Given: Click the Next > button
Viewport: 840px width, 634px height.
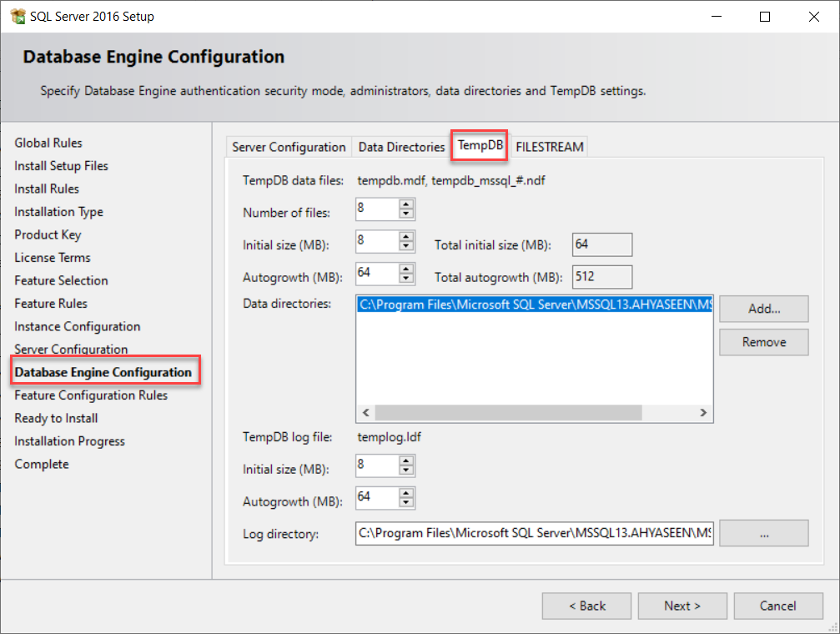Looking at the screenshot, I should pos(682,606).
